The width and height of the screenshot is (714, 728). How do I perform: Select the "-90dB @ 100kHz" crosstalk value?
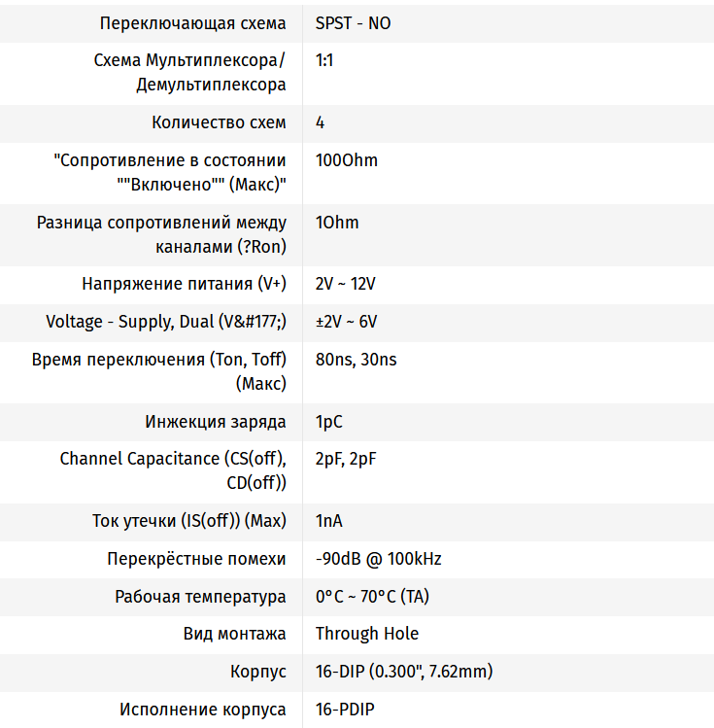(x=378, y=559)
